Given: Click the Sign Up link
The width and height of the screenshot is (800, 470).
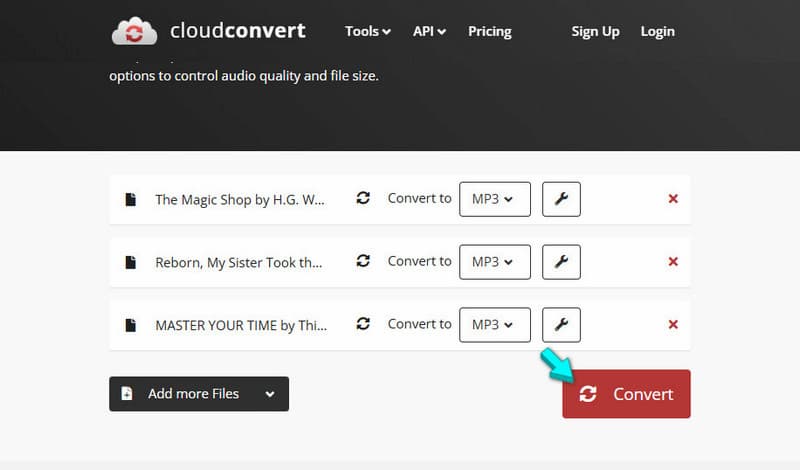Looking at the screenshot, I should coord(595,32).
